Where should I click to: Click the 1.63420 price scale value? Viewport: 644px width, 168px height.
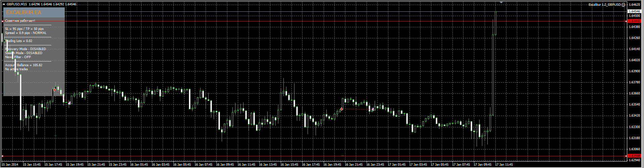[x=634, y=116]
